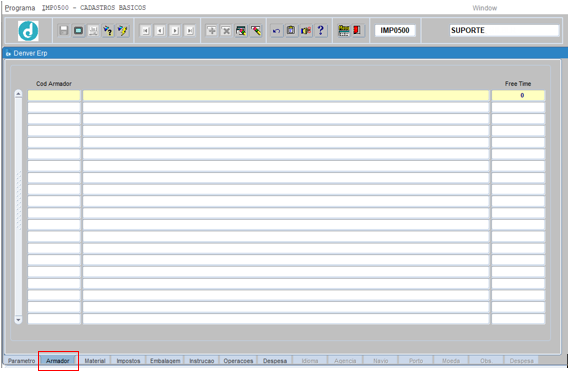Viewport: 572px width, 374px height.
Task: Click the Enter Query icon with question mark
Action: tap(108, 31)
